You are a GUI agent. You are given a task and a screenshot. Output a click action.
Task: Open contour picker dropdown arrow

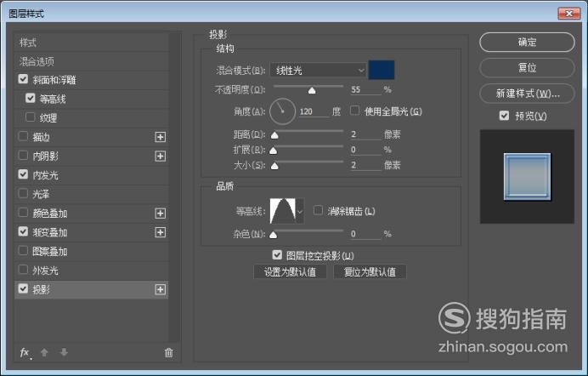pos(300,211)
